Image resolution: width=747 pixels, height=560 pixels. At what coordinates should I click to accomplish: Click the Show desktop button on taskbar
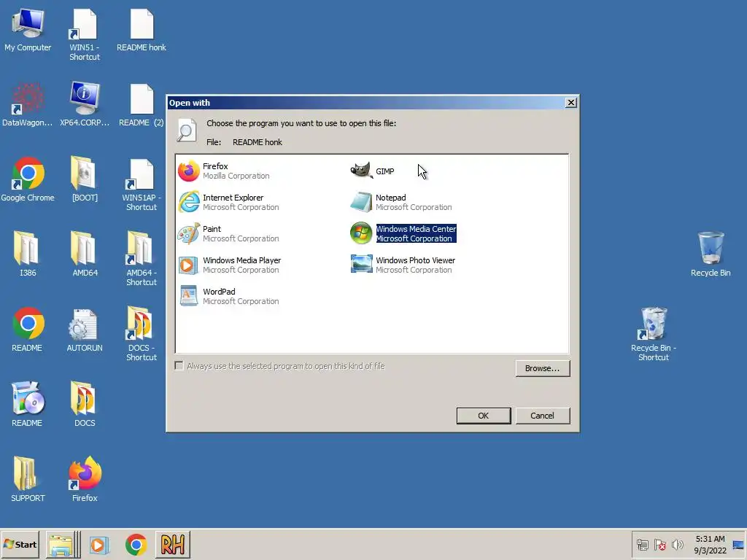tap(739, 545)
